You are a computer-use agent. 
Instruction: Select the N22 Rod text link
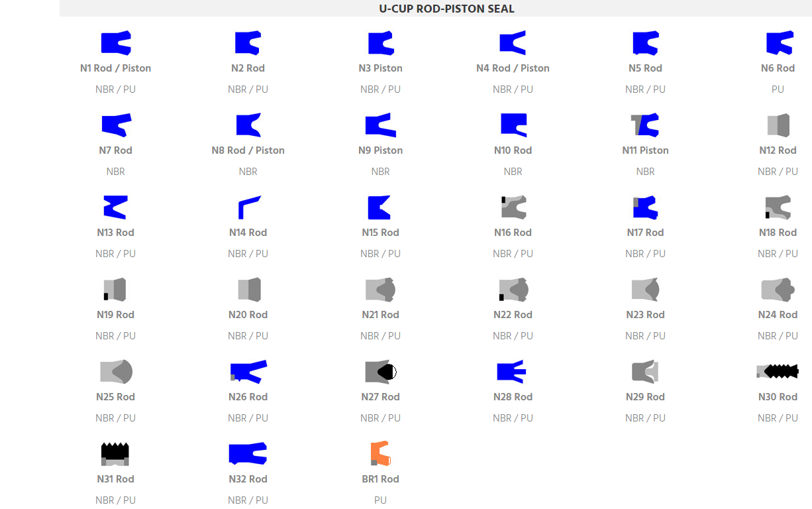(513, 315)
